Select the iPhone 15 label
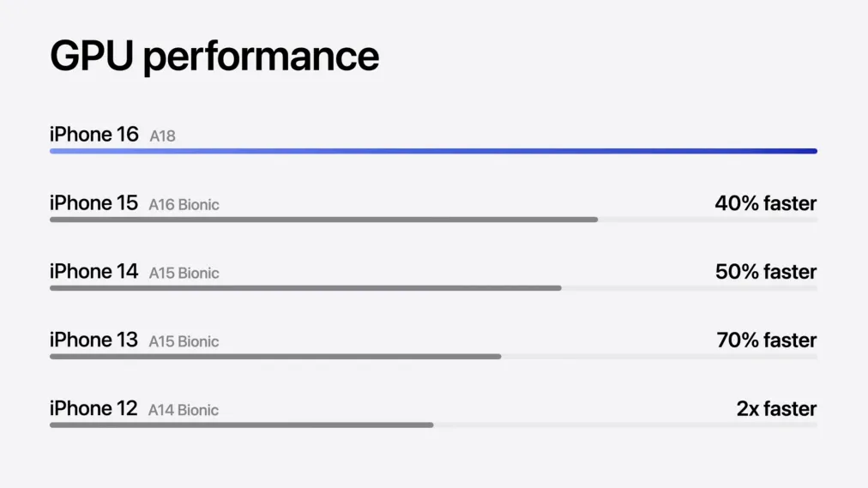The height and width of the screenshot is (488, 868). coord(94,203)
